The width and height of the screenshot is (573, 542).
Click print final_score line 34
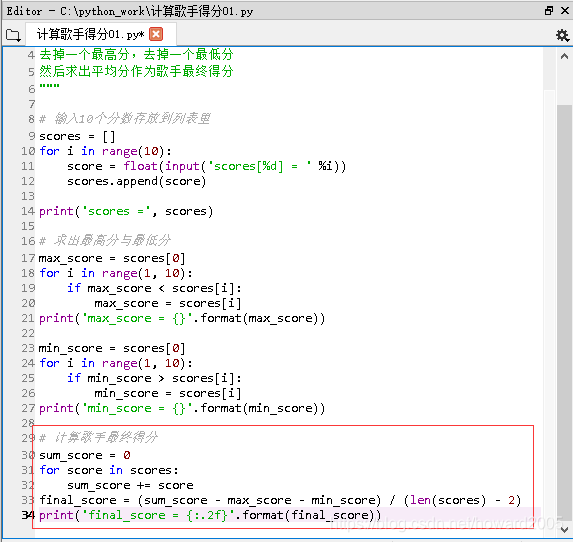[x=210, y=515]
